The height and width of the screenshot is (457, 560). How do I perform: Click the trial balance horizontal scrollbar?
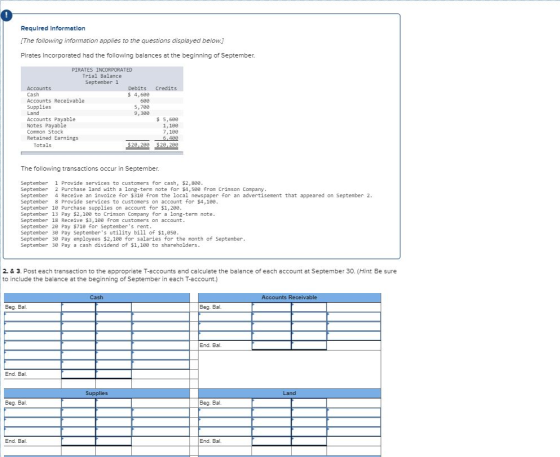click(x=102, y=153)
